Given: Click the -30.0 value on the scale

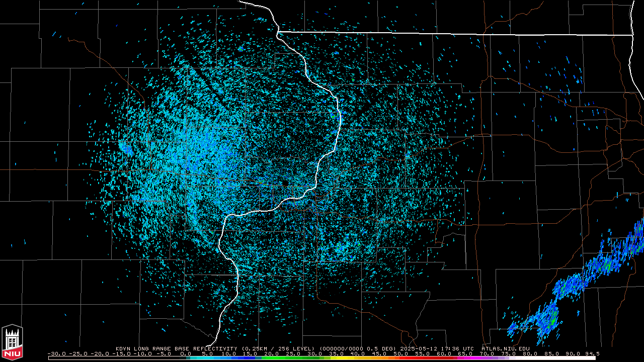Looking at the screenshot, I should pos(57,354).
